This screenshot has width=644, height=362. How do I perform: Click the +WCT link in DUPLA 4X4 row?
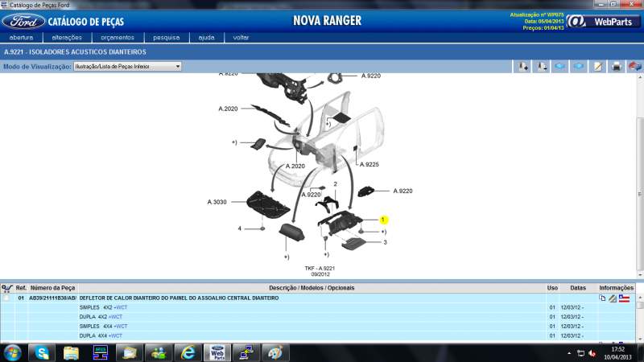point(115,335)
